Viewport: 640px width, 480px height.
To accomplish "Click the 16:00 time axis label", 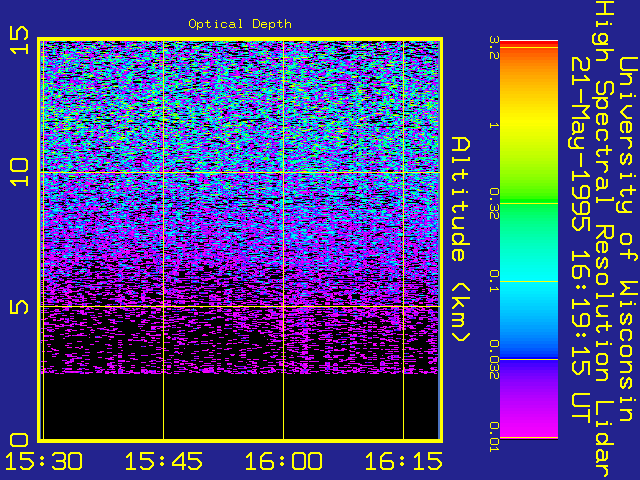I will [x=283, y=462].
